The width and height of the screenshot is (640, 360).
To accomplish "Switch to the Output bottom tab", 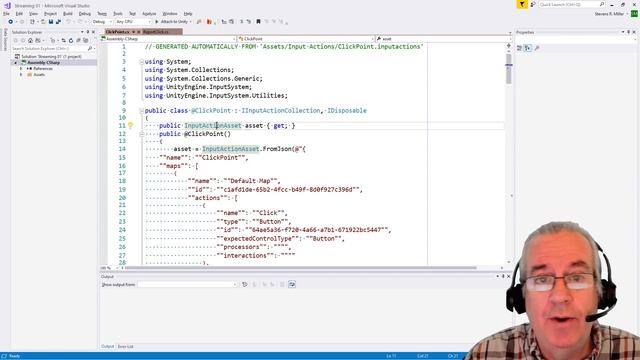I will click(107, 347).
